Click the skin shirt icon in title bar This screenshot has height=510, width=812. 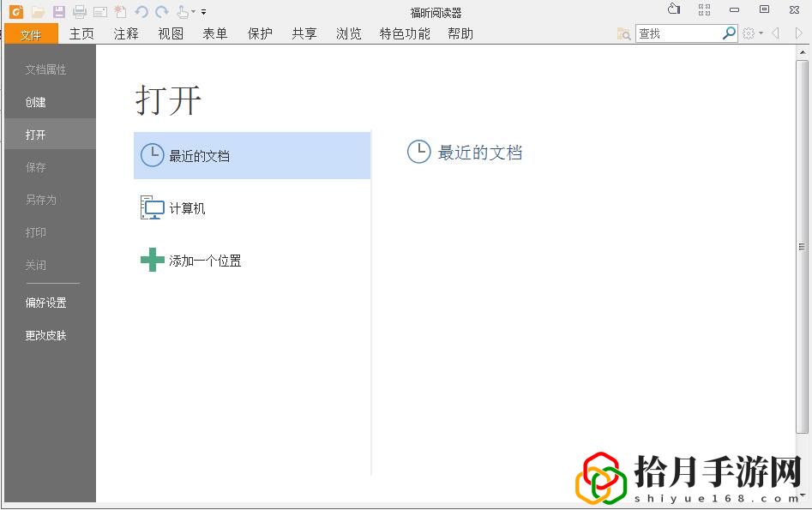click(674, 9)
